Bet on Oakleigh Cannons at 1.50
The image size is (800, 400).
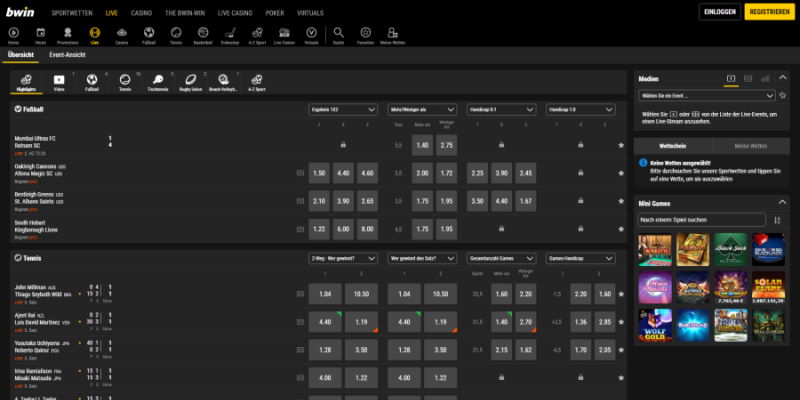coord(319,173)
